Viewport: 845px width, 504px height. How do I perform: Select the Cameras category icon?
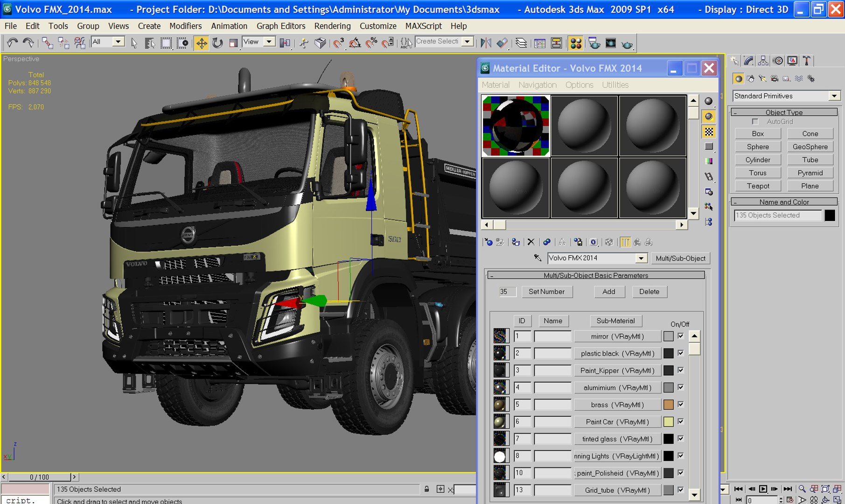click(x=775, y=78)
